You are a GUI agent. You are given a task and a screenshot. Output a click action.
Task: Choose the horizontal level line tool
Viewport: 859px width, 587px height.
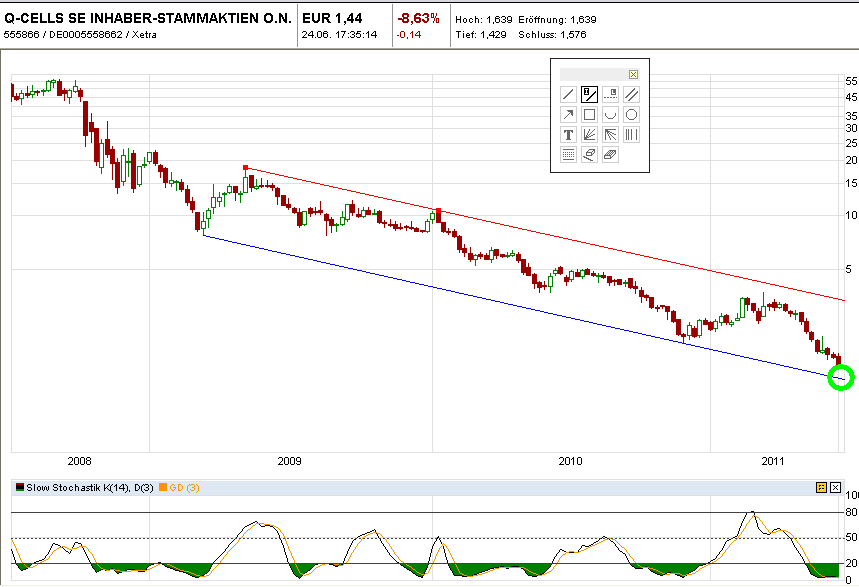click(x=610, y=95)
